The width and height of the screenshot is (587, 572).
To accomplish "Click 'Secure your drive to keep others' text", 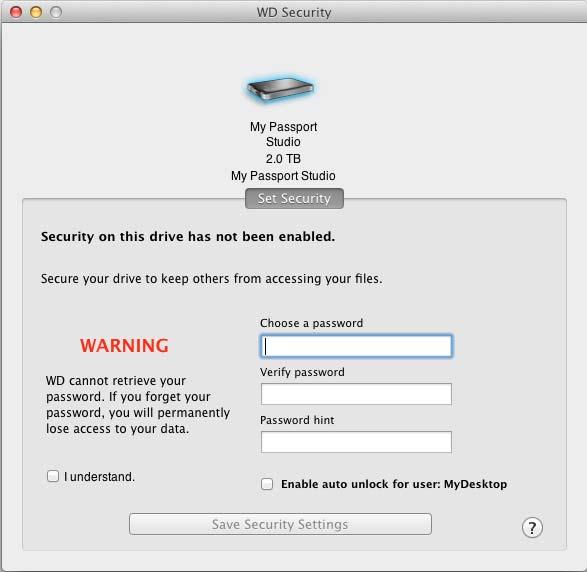I will (212, 279).
